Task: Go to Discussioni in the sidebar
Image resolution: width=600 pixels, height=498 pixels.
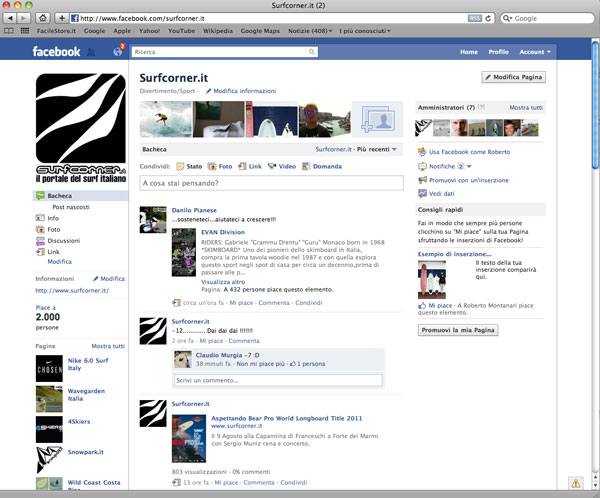Action: click(64, 240)
